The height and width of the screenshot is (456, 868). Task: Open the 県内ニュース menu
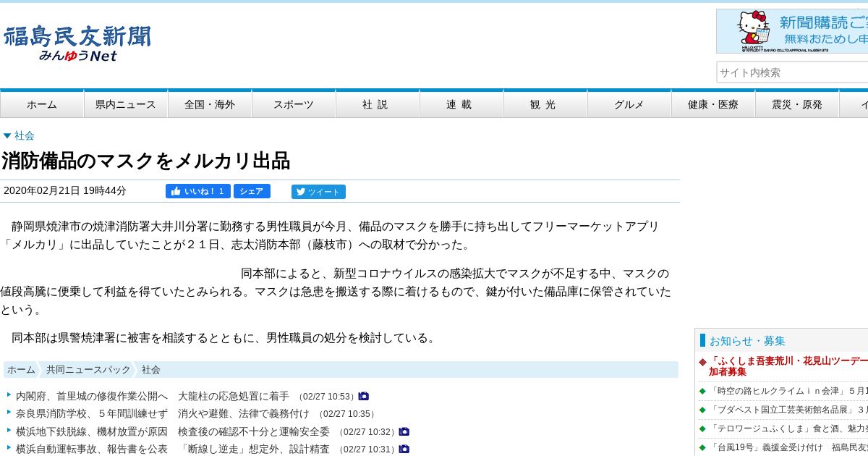point(126,104)
